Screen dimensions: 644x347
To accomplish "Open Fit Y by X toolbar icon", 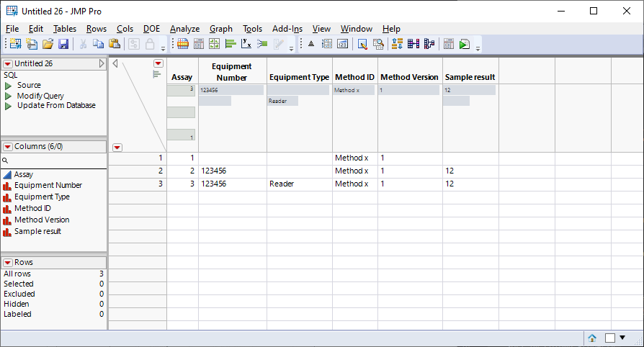I will (x=246, y=44).
